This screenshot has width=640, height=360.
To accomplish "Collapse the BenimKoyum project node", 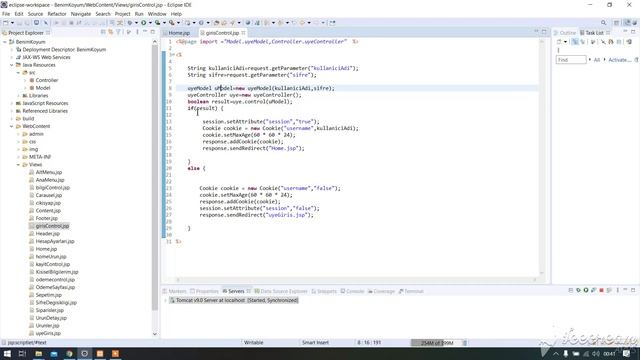I will tap(5, 42).
